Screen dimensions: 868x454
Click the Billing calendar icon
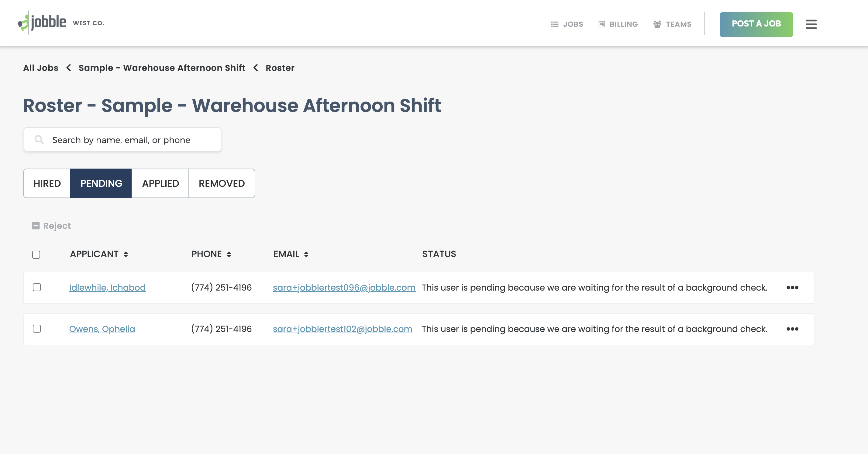601,24
